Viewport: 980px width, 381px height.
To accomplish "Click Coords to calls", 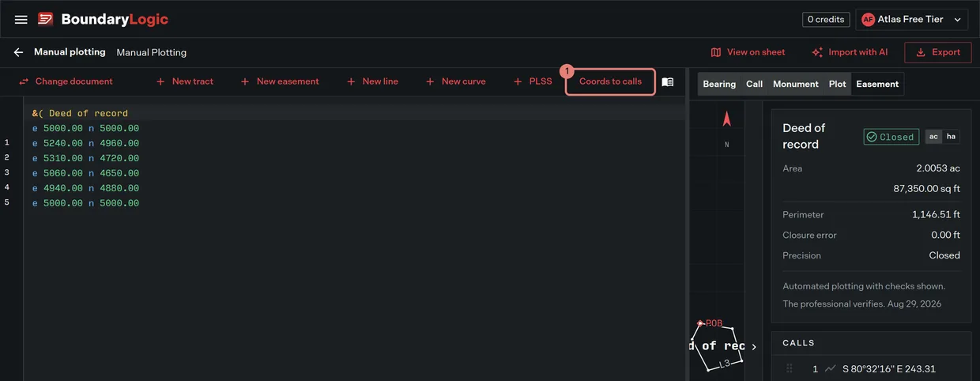I will pos(610,81).
